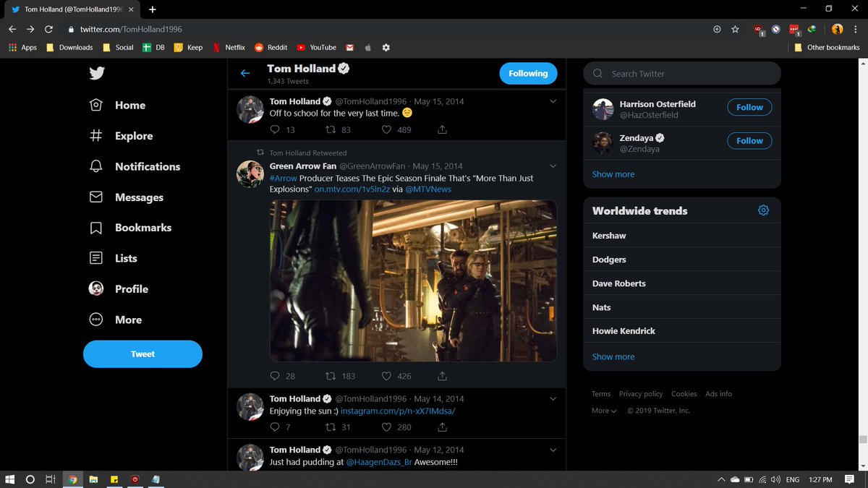Open the YouTube bookmark
This screenshot has height=488, width=868.
click(x=316, y=47)
